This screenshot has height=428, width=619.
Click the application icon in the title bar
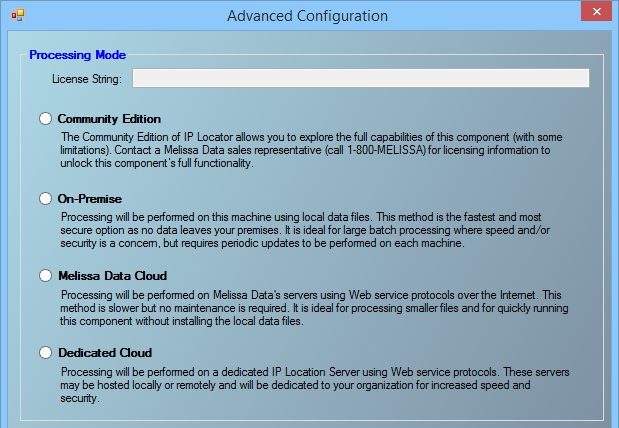pos(17,15)
